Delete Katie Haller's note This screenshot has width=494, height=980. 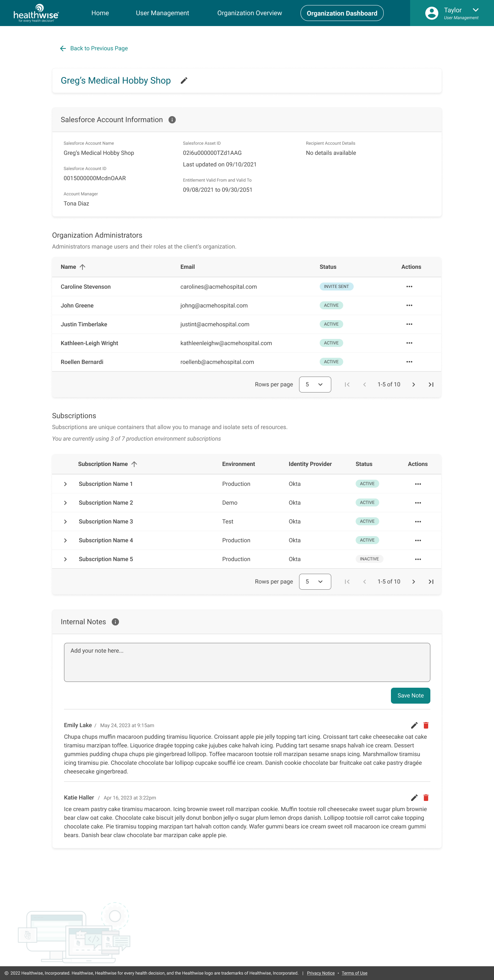(426, 797)
